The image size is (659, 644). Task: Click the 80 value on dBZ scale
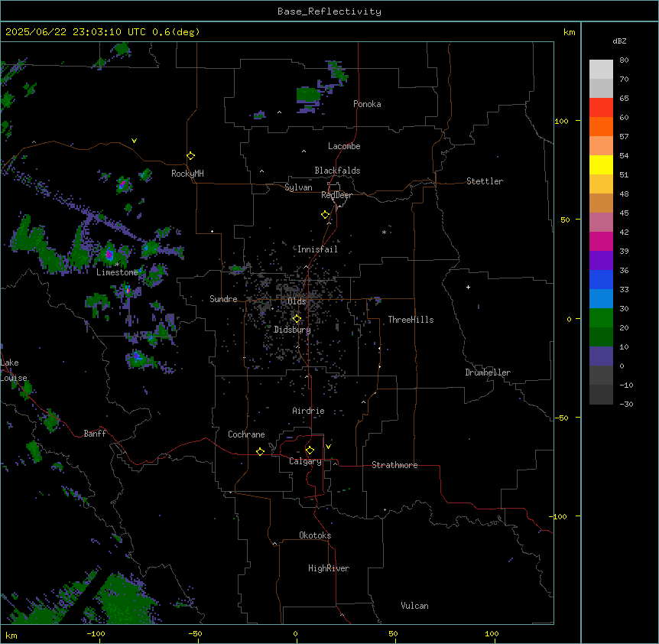[624, 60]
